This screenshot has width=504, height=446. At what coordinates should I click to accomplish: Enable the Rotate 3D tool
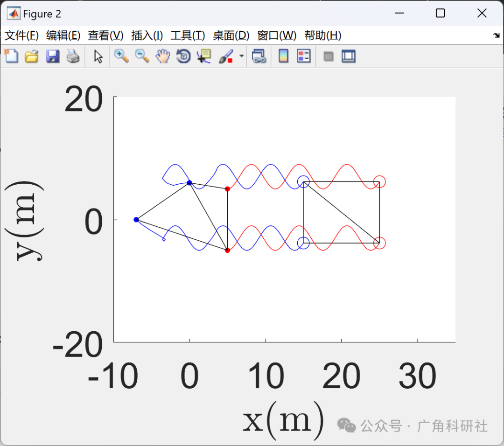click(183, 56)
